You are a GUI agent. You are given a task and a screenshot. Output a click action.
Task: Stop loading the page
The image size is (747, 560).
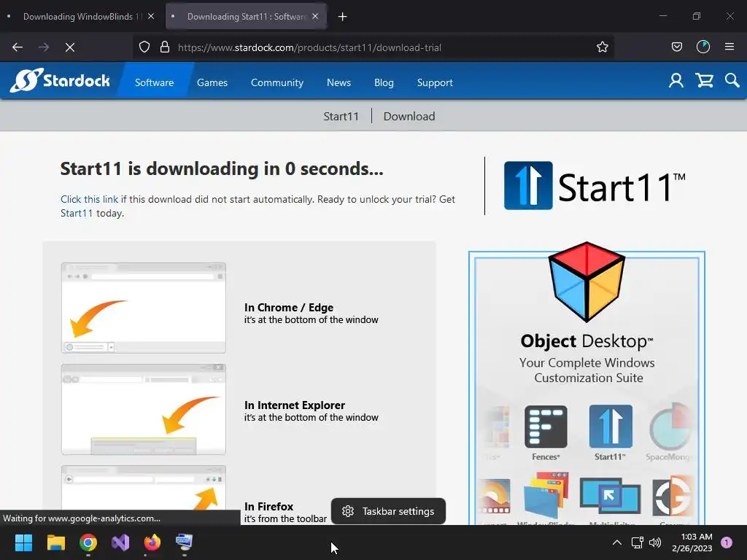pyautogui.click(x=70, y=47)
